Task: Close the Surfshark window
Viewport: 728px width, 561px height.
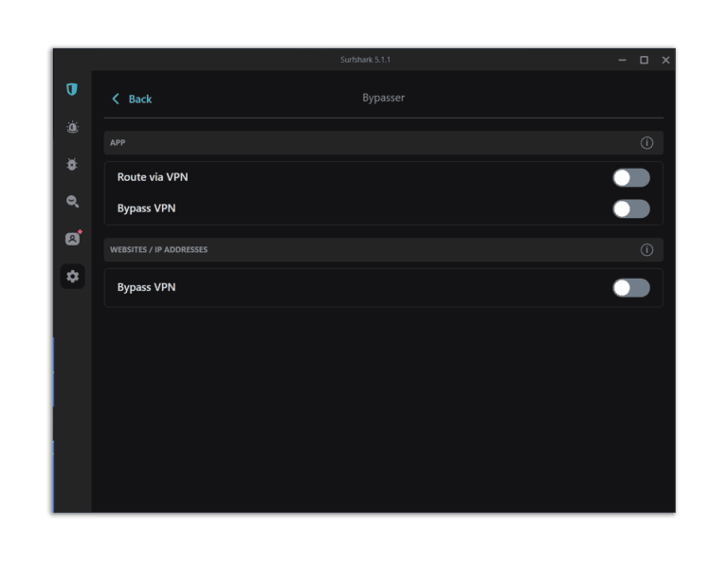Action: (665, 60)
